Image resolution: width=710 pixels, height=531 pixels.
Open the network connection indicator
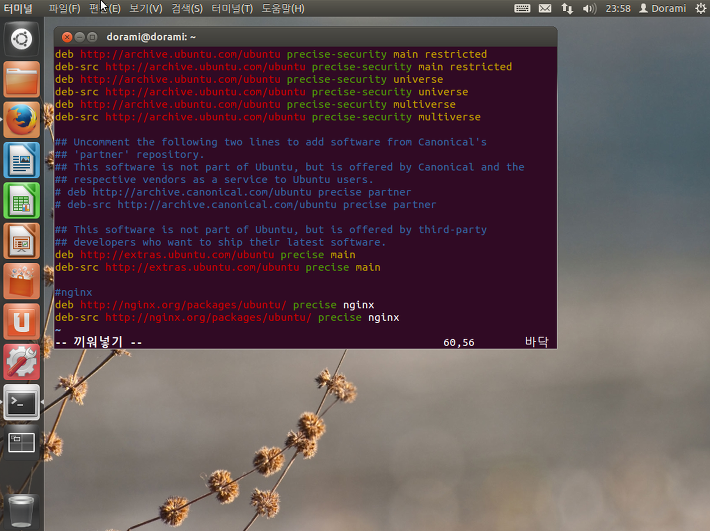click(x=567, y=8)
